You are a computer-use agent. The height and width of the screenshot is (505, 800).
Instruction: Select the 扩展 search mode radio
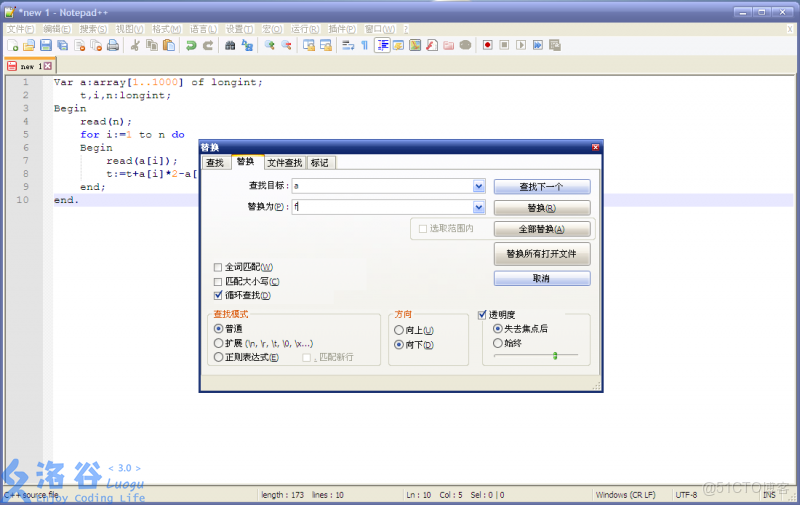(x=218, y=343)
